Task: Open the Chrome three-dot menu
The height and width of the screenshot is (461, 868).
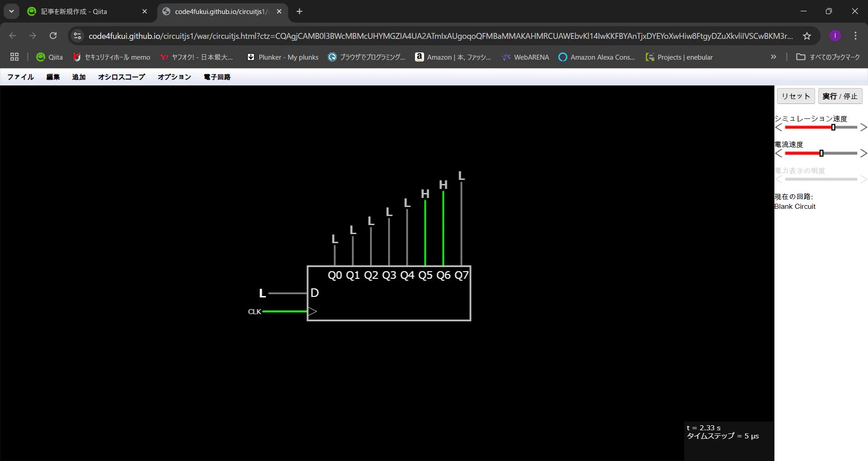Action: point(855,36)
